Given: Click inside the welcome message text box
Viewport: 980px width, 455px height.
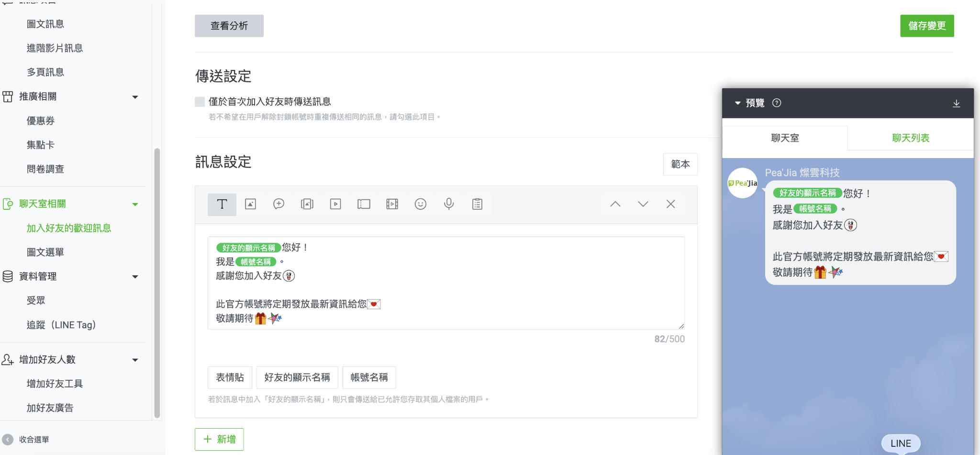Looking at the screenshot, I should 445,283.
